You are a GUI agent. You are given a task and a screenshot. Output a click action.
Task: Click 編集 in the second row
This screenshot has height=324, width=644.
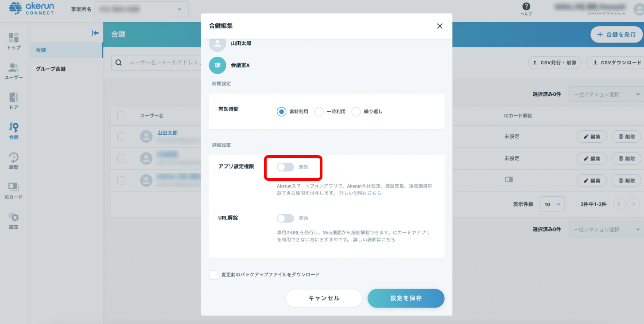click(x=592, y=158)
